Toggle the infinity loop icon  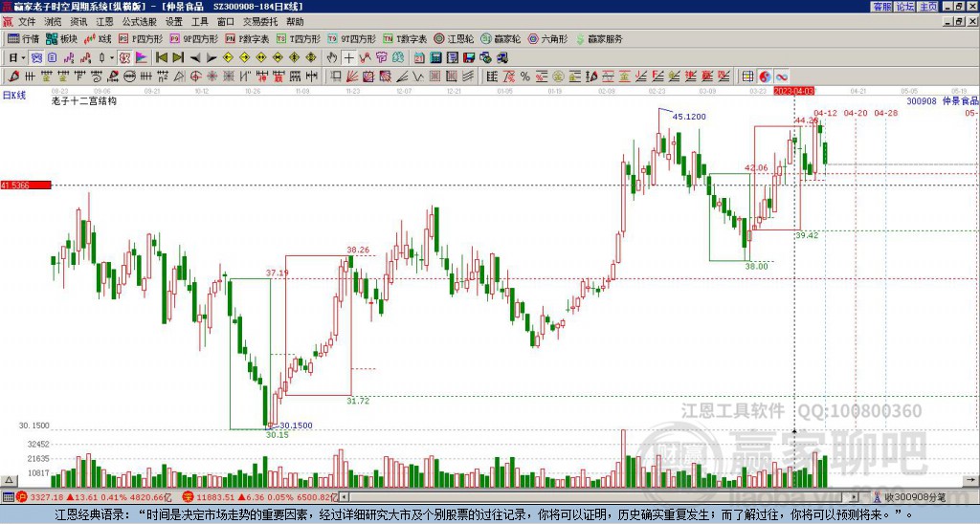click(x=782, y=76)
